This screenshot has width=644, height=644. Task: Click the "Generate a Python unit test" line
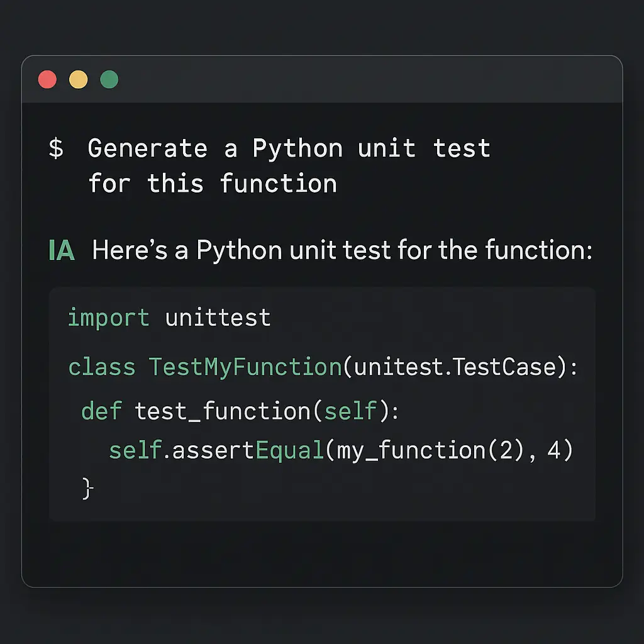pos(289,149)
